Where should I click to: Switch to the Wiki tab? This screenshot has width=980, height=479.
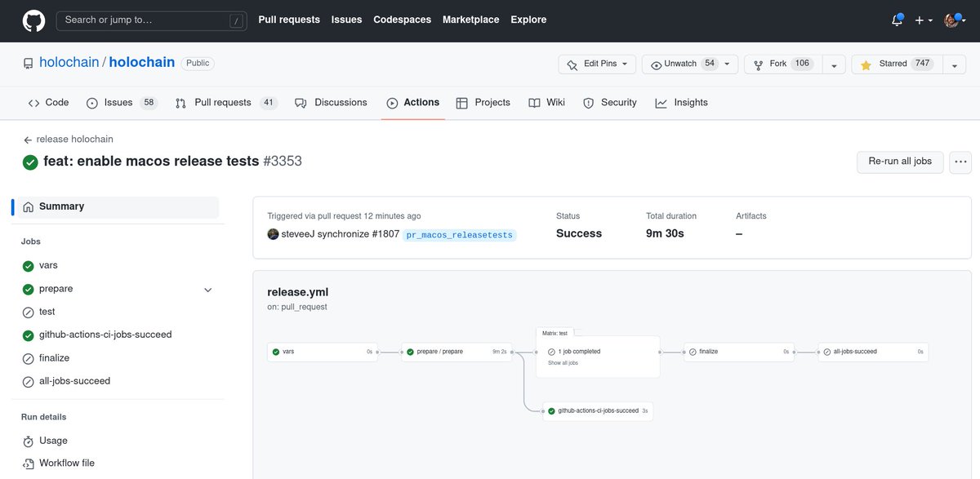546,103
